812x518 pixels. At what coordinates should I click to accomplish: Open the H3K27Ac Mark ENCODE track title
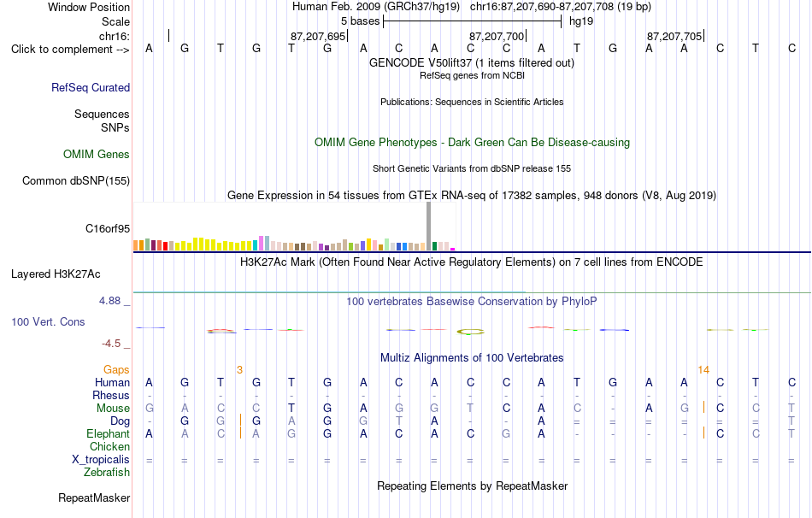pos(472,262)
